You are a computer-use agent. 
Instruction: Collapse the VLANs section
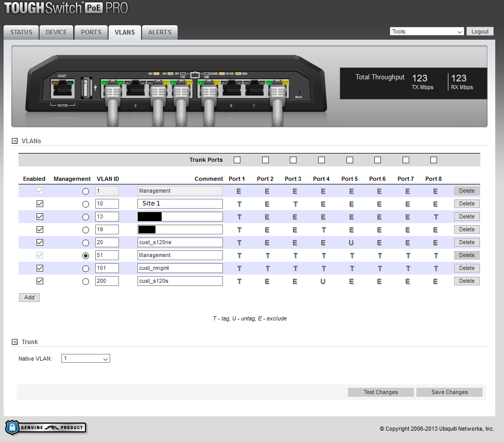[x=14, y=141]
